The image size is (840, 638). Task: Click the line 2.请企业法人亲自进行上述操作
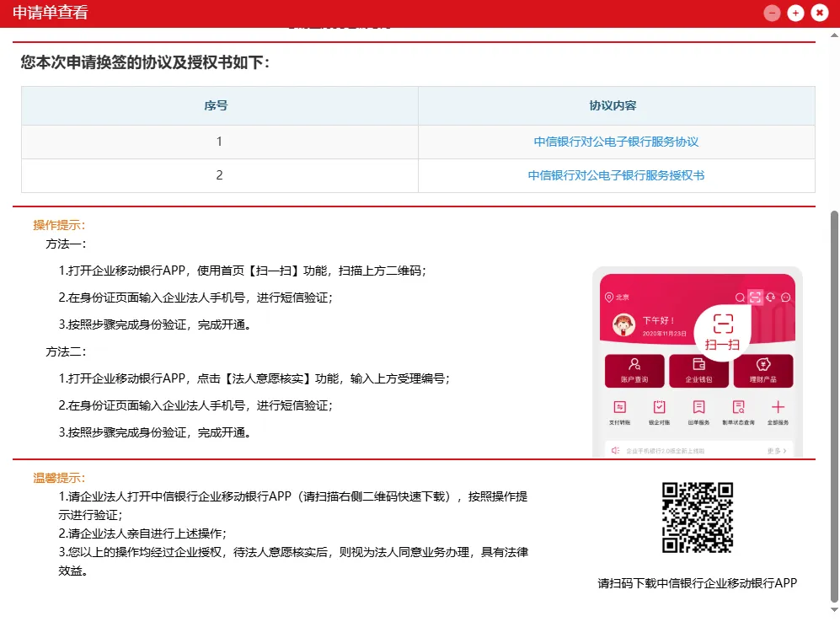click(x=142, y=533)
